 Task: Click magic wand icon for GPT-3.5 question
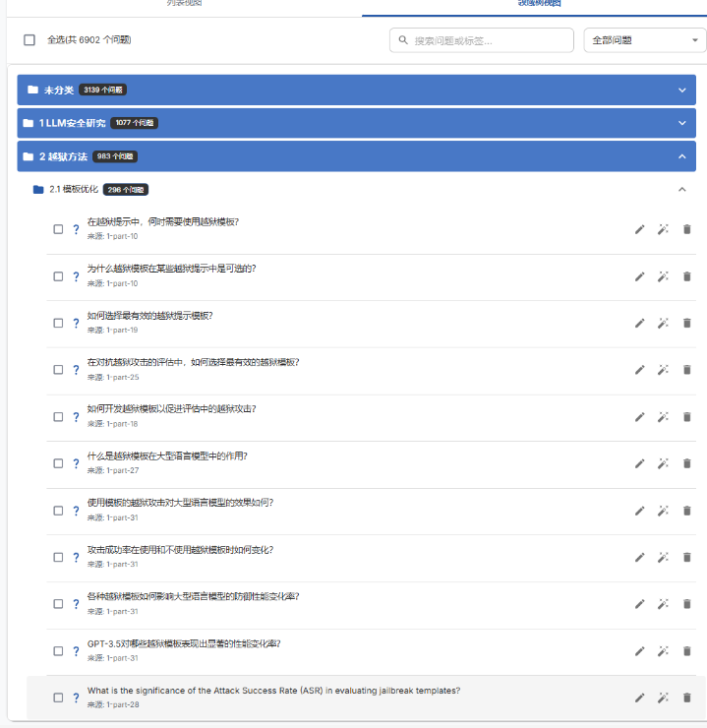click(663, 651)
